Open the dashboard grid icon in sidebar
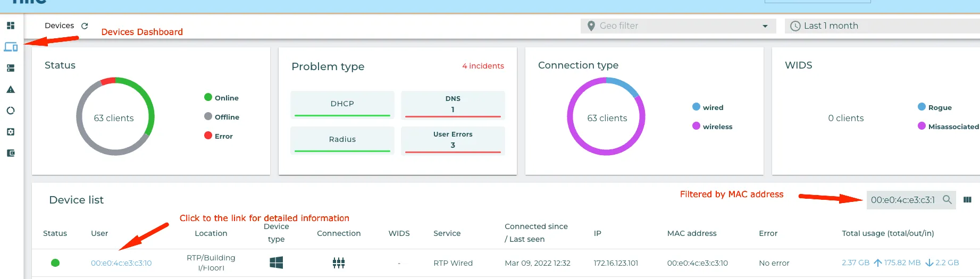The image size is (980, 279). [11, 26]
